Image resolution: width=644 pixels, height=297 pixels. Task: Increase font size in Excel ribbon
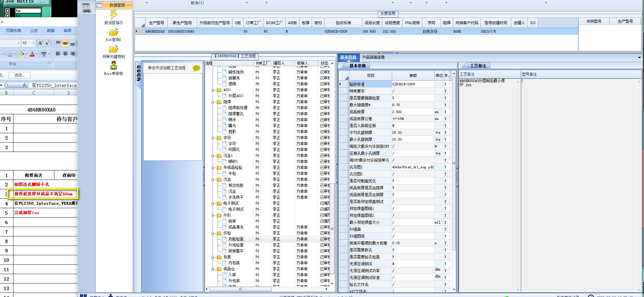(40, 43)
